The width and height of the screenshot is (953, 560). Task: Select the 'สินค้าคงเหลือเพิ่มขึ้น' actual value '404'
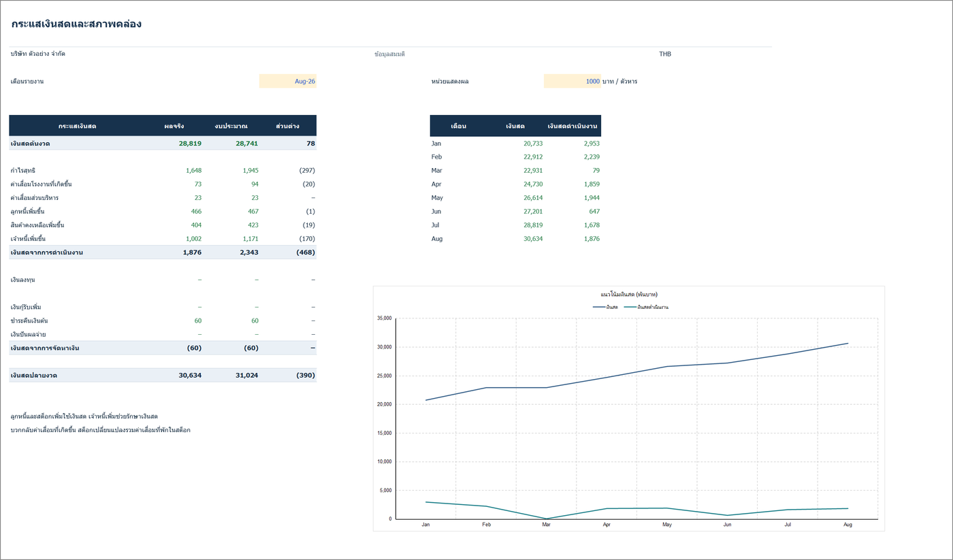(196, 225)
